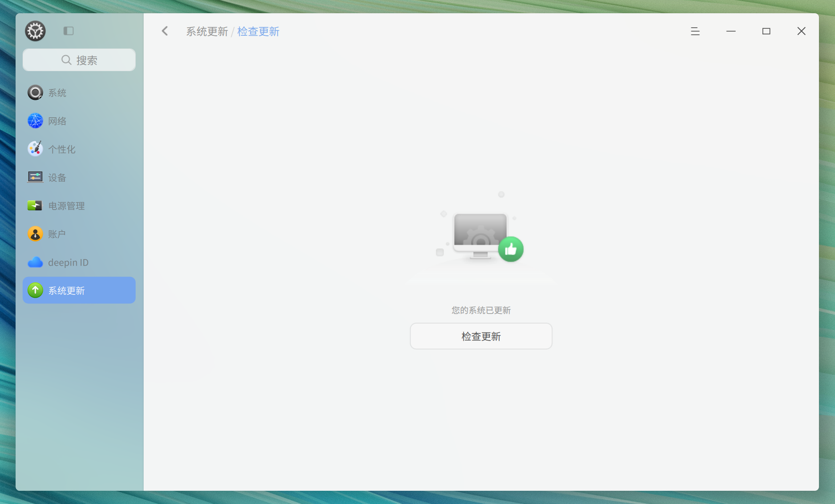Click 检查更新 breadcrumb link
This screenshot has width=835, height=504.
258,32
